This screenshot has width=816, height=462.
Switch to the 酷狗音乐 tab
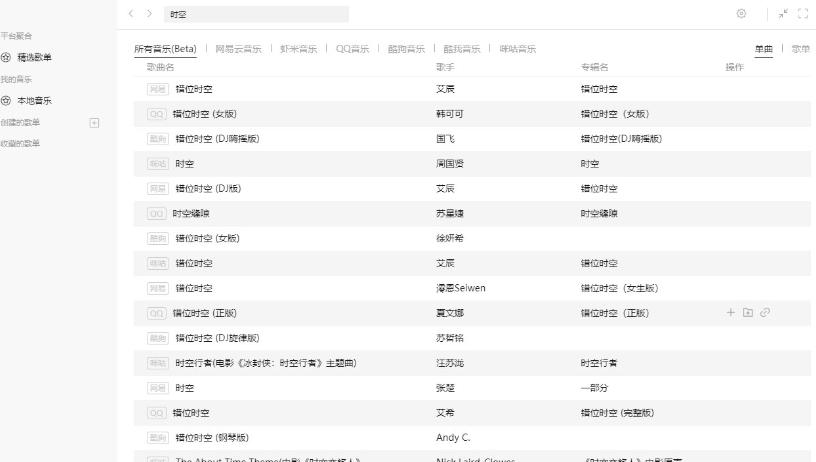point(406,49)
